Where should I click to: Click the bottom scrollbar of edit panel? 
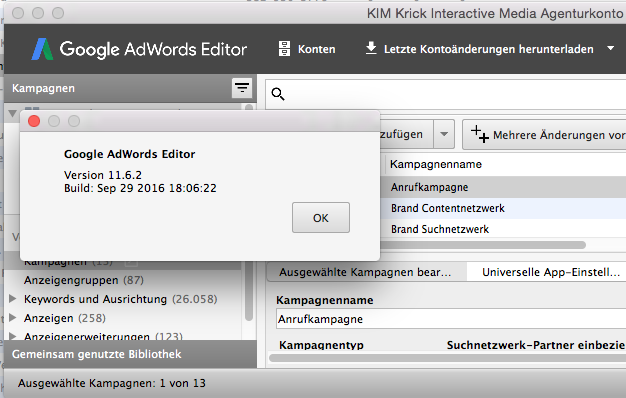pyautogui.click(x=447, y=358)
